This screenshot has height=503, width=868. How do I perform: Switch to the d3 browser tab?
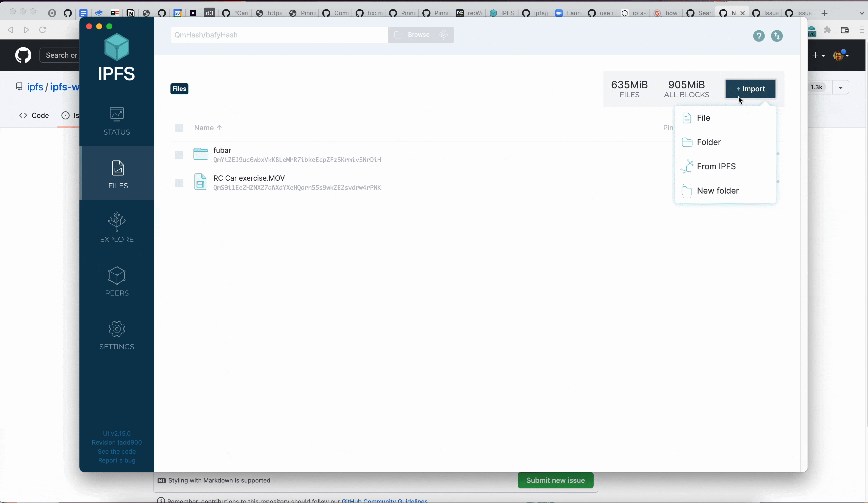210,13
